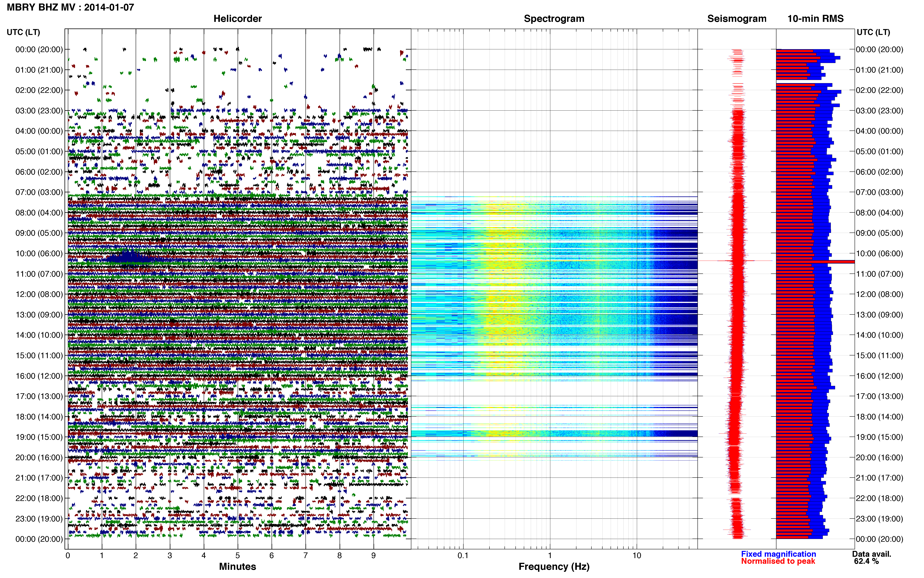Screen dimensions: 924x578
Task: Click left time label '22:00 (18:00)'
Action: click(39, 498)
